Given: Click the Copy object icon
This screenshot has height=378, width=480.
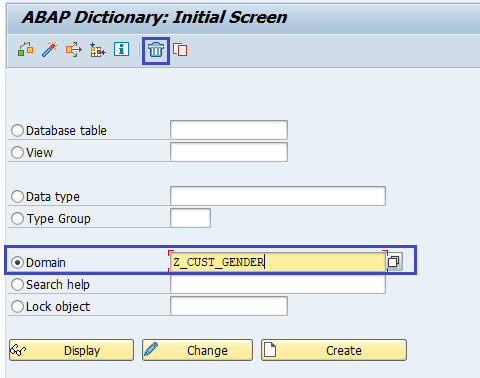Looking at the screenshot, I should click(180, 50).
